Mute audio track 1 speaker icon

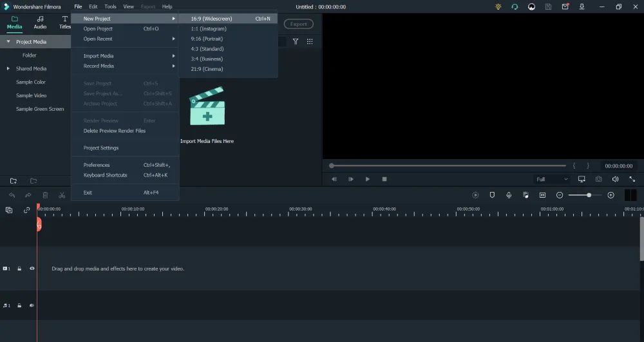click(x=32, y=305)
